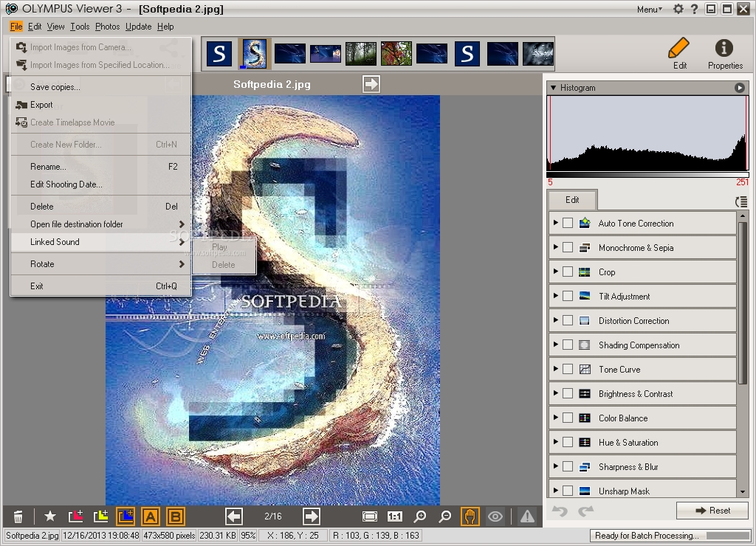Screen dimensions: 756x546
Task: Go to next image with bottom right arrow
Action: (x=311, y=516)
